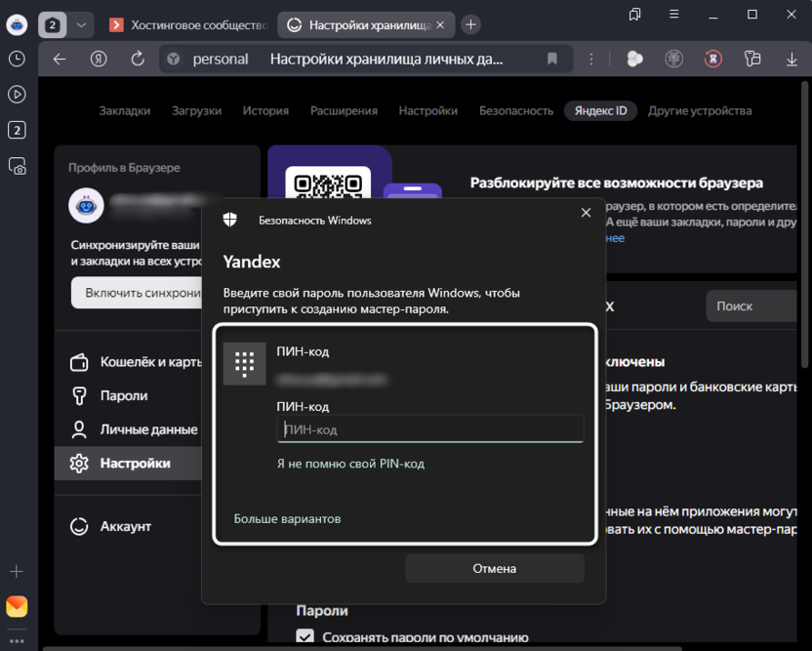812x651 pixels.
Task: Click the tab group counter button
Action: [53, 24]
